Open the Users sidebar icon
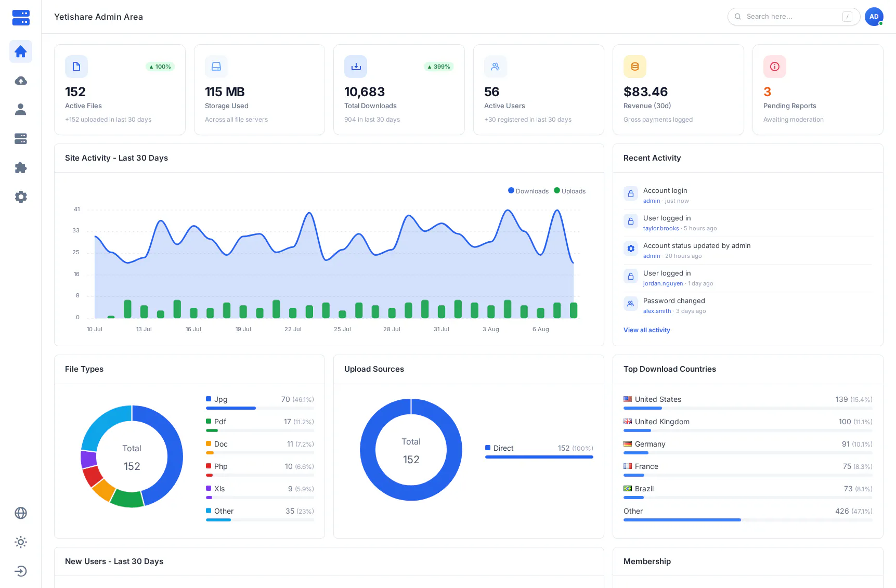Viewport: 896px width, 588px height. click(x=21, y=109)
